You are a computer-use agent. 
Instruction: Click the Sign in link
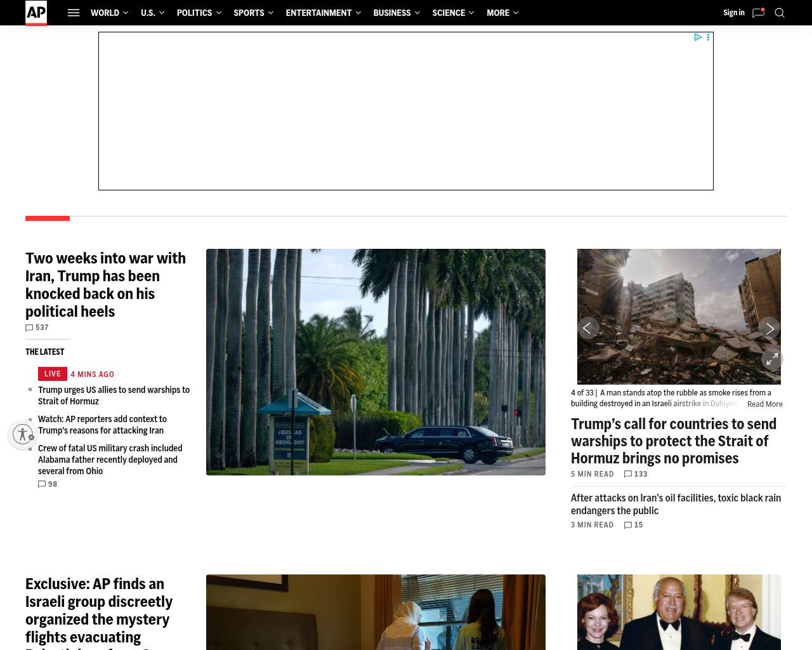[x=733, y=13]
